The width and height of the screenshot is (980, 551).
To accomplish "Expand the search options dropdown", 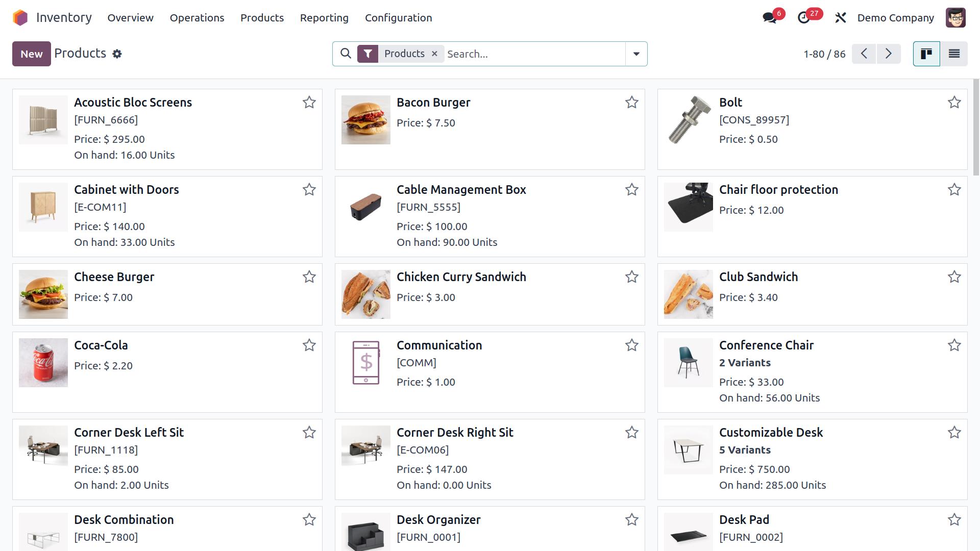I will pos(636,54).
